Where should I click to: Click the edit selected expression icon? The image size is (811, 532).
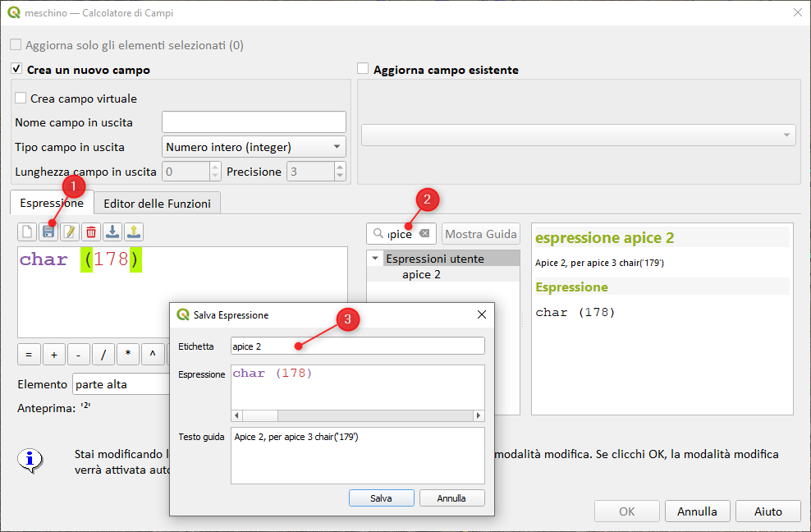[x=70, y=232]
